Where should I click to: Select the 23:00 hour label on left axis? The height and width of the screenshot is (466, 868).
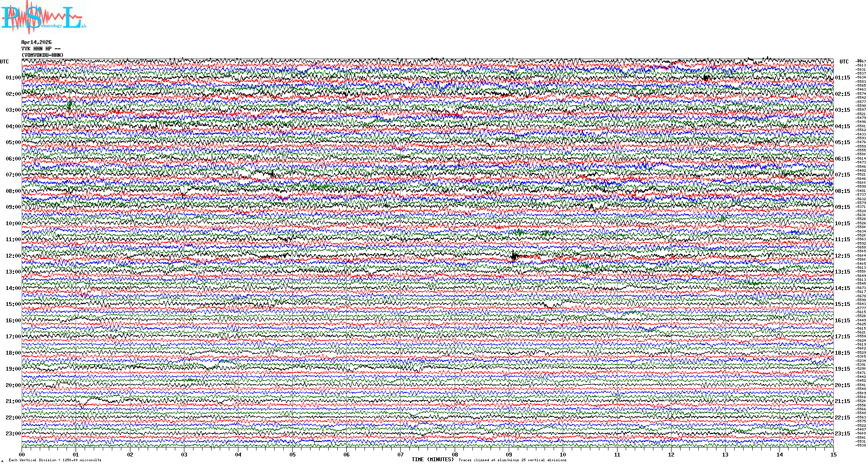pos(13,434)
